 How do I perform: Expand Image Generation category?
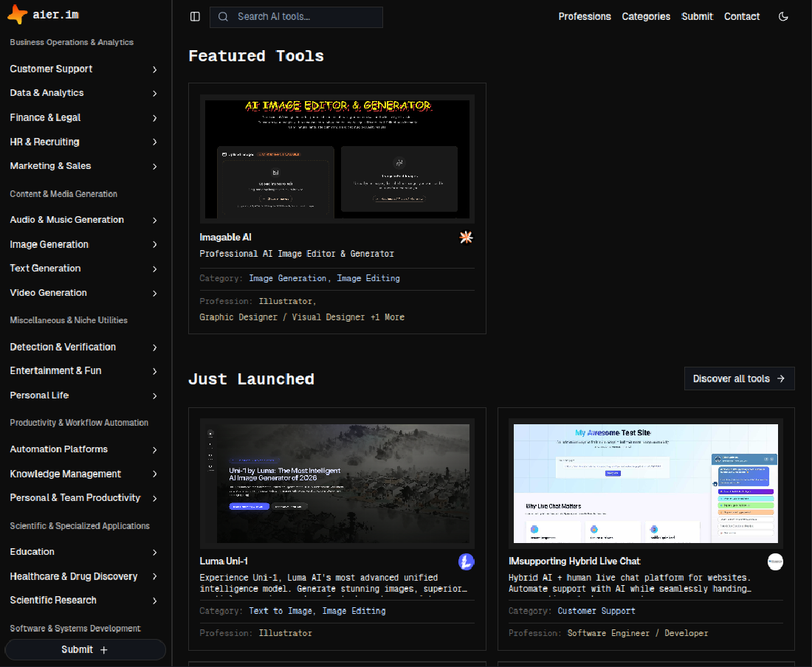[83, 244]
